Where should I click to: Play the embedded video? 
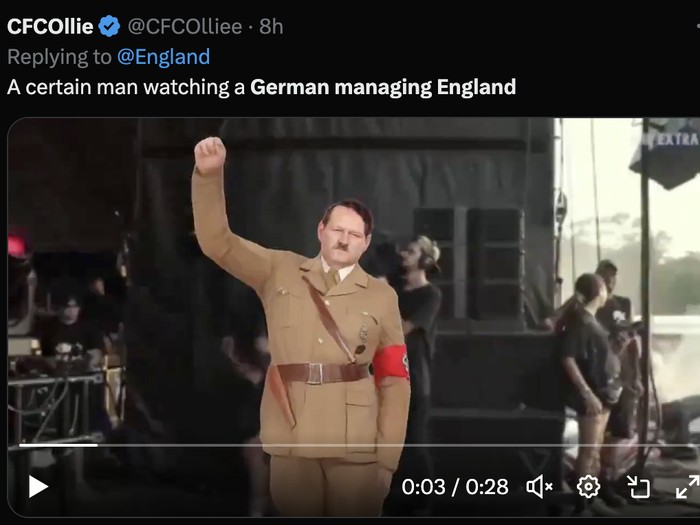click(38, 487)
